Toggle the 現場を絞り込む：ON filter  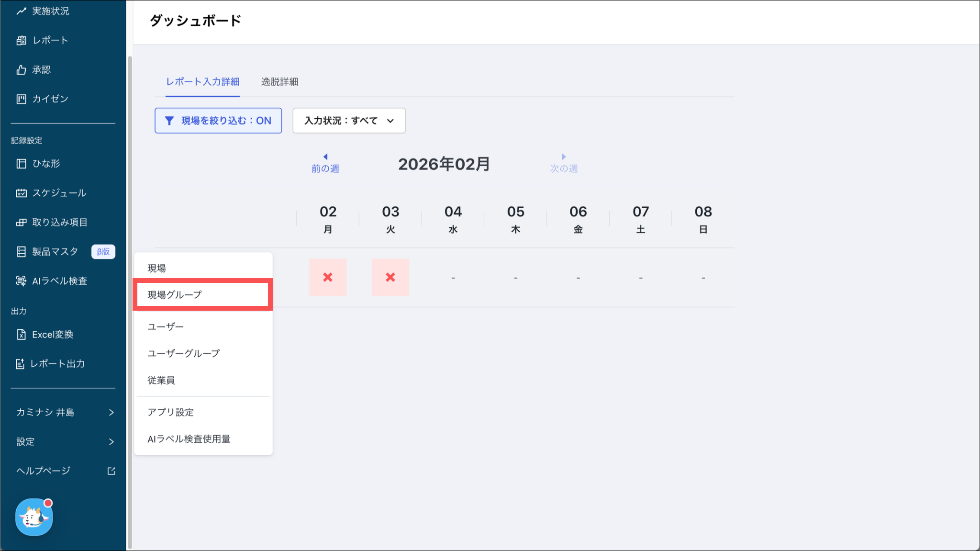(x=218, y=121)
